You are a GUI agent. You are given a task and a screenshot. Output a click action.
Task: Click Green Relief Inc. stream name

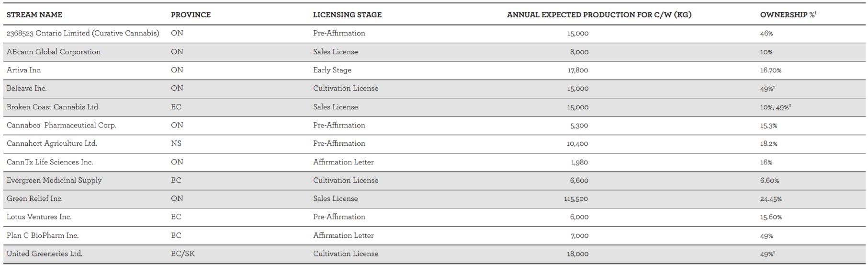point(34,198)
